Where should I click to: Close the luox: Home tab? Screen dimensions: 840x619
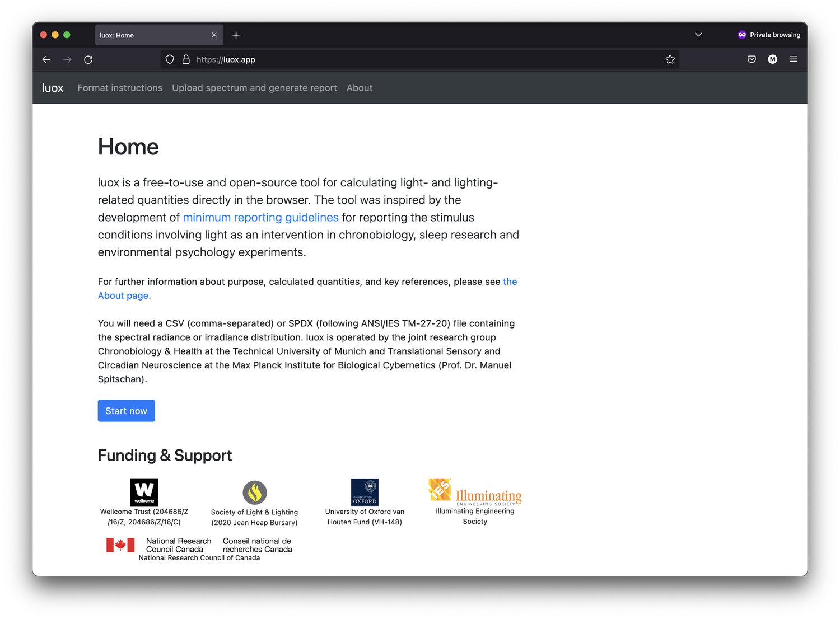click(214, 35)
